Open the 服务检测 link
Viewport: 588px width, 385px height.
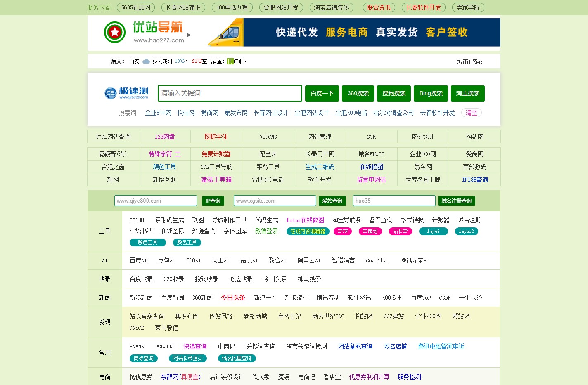click(x=410, y=377)
